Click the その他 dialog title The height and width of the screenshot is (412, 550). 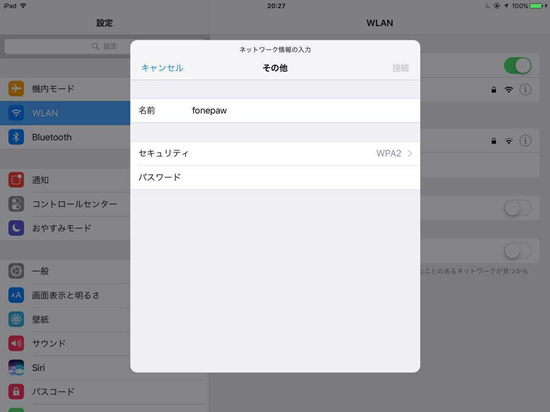point(275,68)
